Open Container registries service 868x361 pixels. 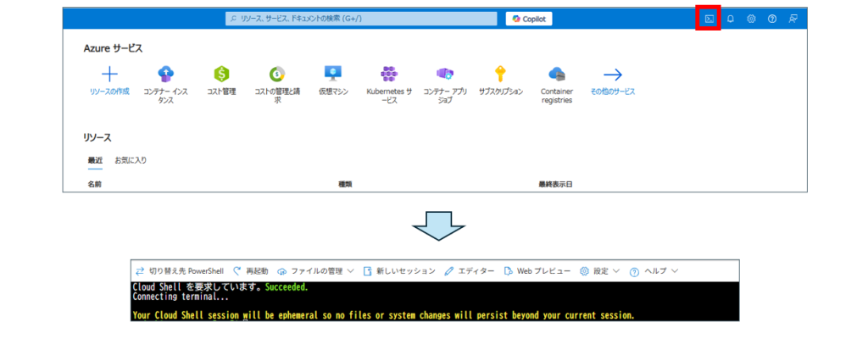[557, 86]
